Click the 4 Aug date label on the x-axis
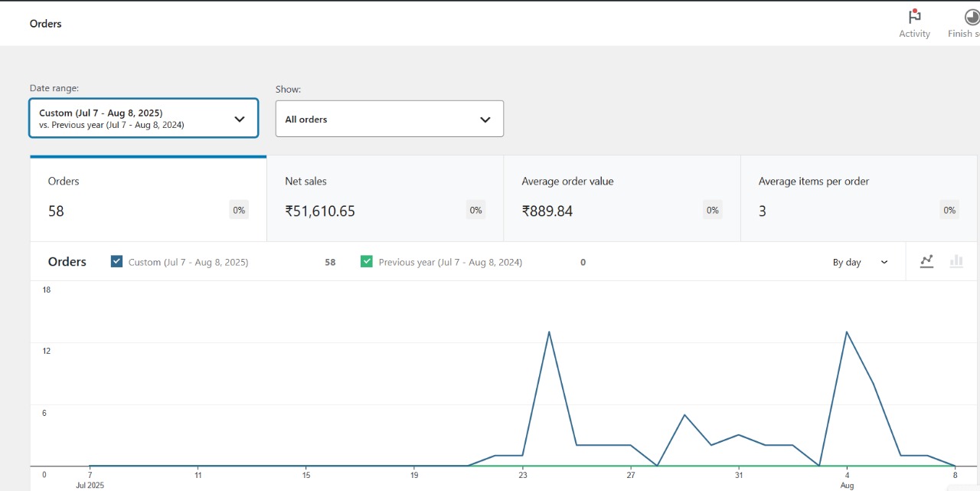Viewport: 980px width, 491px height. tap(847, 480)
